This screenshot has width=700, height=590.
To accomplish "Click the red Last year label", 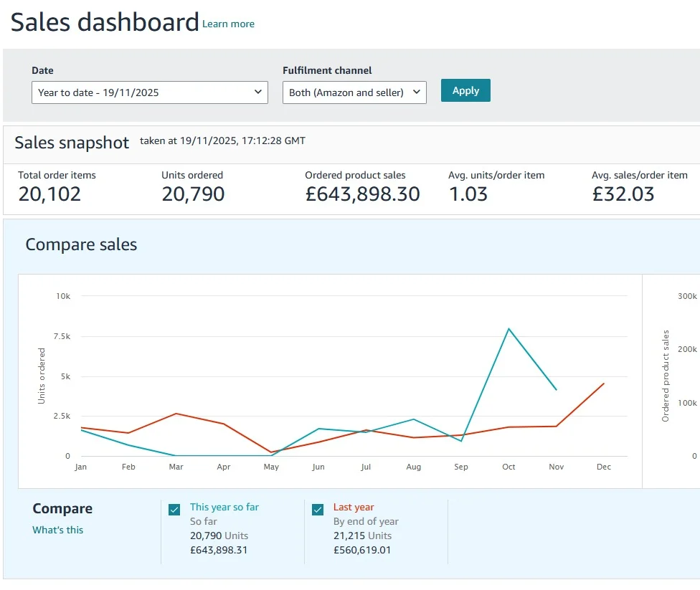I will [x=354, y=507].
